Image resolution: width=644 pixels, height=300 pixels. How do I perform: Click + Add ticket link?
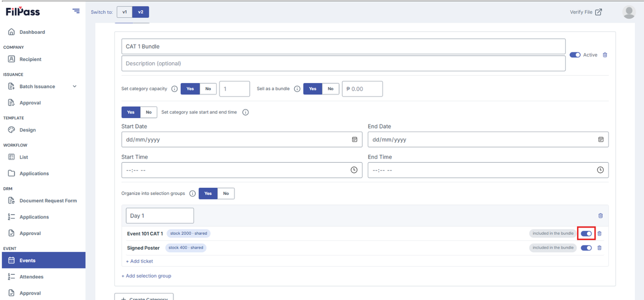140,261
